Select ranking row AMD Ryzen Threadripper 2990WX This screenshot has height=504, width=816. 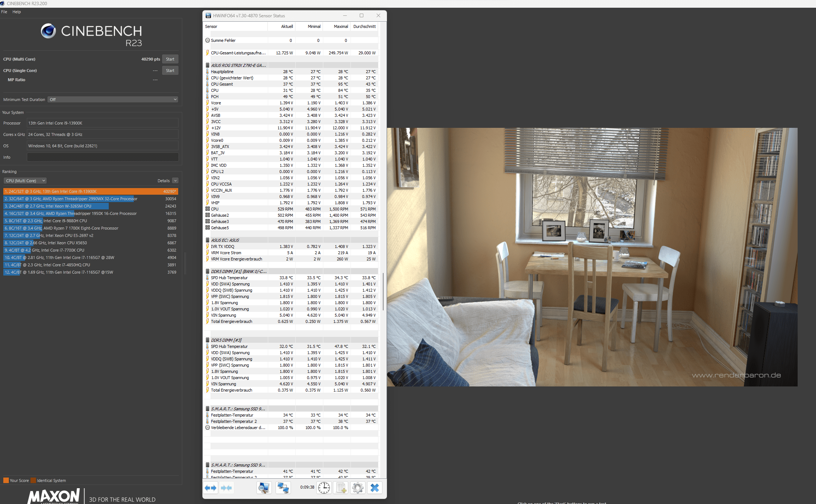pos(91,199)
